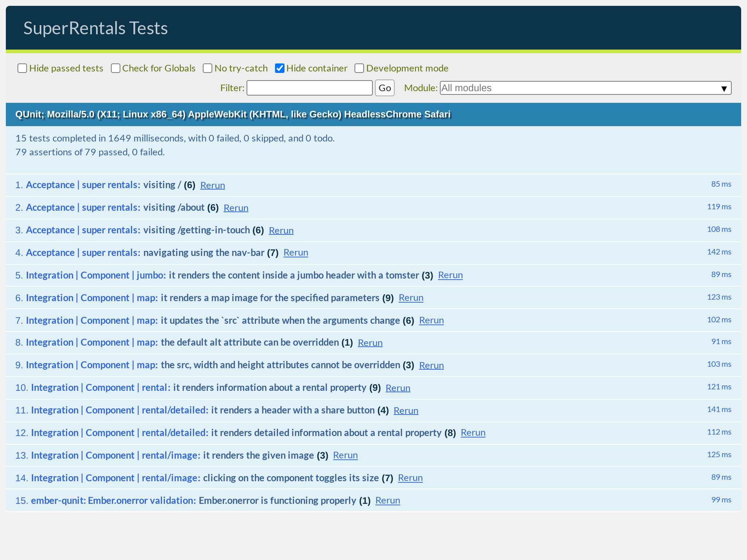The width and height of the screenshot is (747, 560).
Task: Rerun test 4 navigating using the nav-bar
Action: [x=296, y=253]
